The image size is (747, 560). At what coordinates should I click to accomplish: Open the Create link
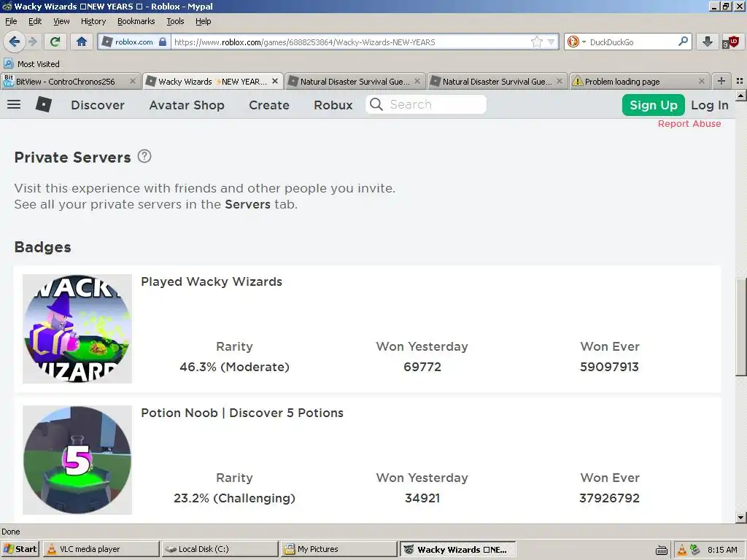269,105
